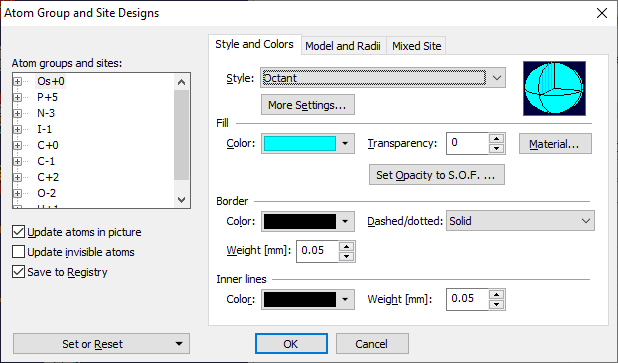Decrease Transparency with down arrow

(x=496, y=149)
